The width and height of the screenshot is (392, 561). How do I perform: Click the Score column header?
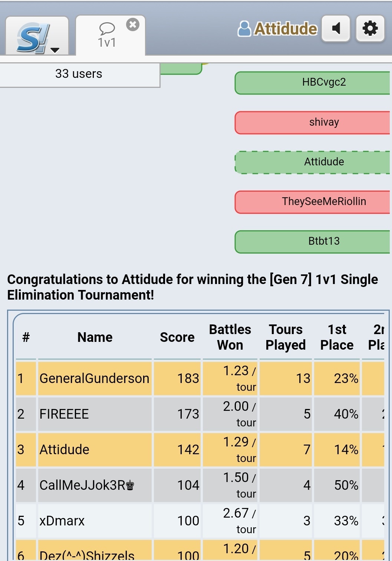pos(177,337)
